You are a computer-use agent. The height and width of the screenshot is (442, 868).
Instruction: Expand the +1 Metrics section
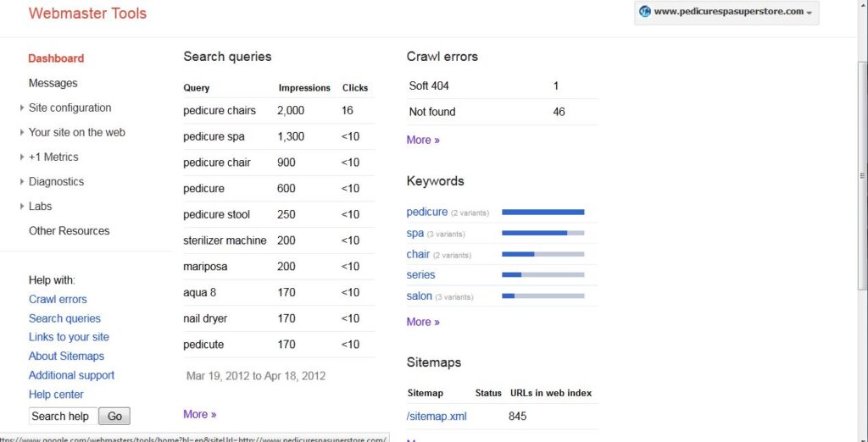tap(21, 157)
